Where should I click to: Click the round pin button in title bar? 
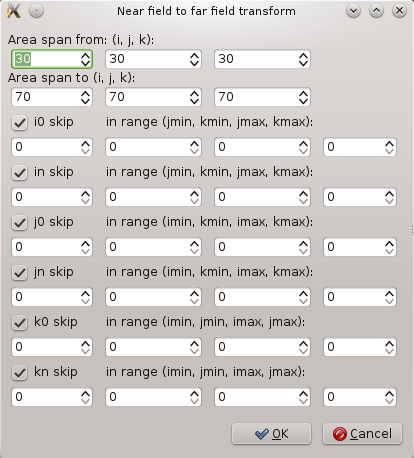coord(36,11)
